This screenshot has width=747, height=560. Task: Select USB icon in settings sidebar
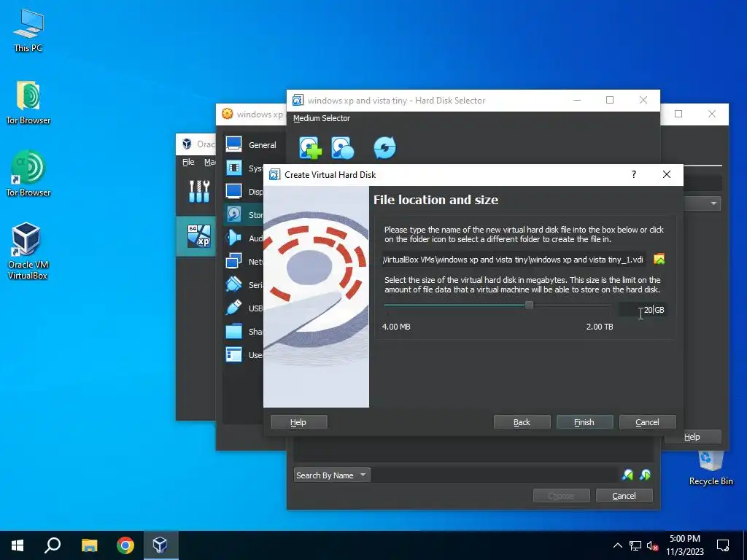234,308
